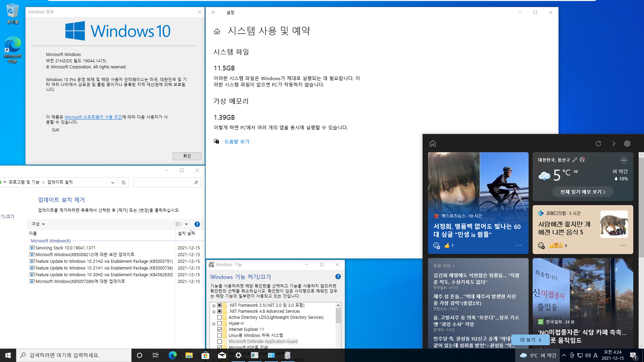Open Microsoft Edge desktop shortcut
The width and height of the screenshot is (644, 362).
click(12, 50)
